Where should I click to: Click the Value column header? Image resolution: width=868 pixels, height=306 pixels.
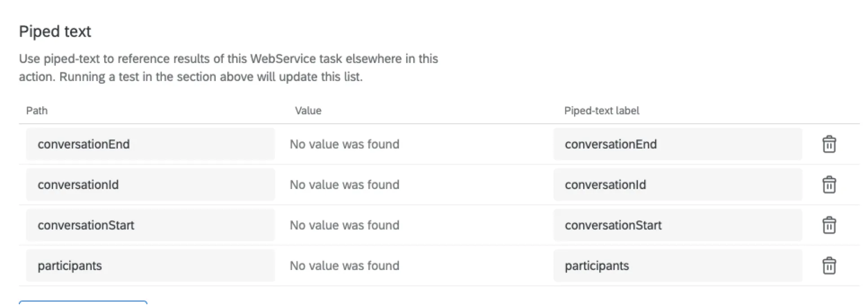click(x=308, y=110)
